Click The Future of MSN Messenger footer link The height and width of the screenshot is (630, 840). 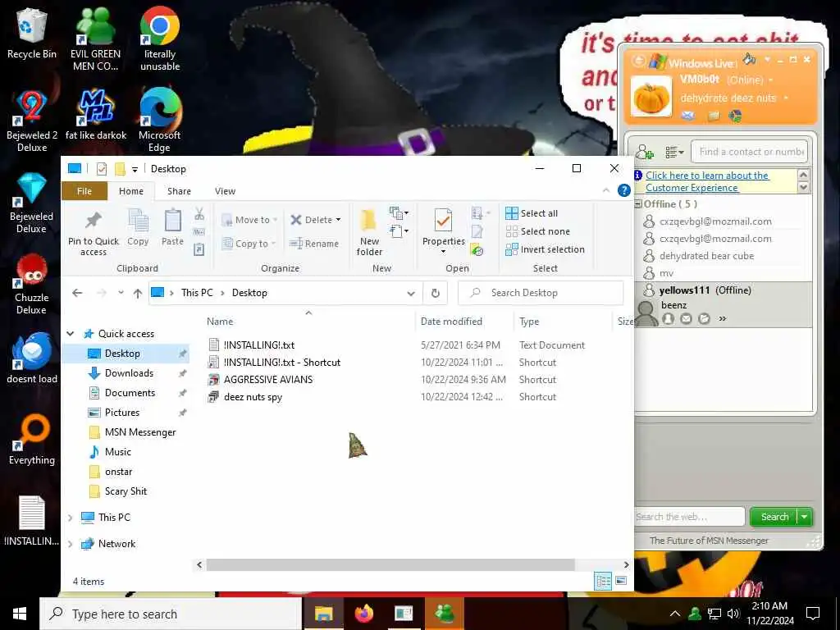click(x=709, y=541)
